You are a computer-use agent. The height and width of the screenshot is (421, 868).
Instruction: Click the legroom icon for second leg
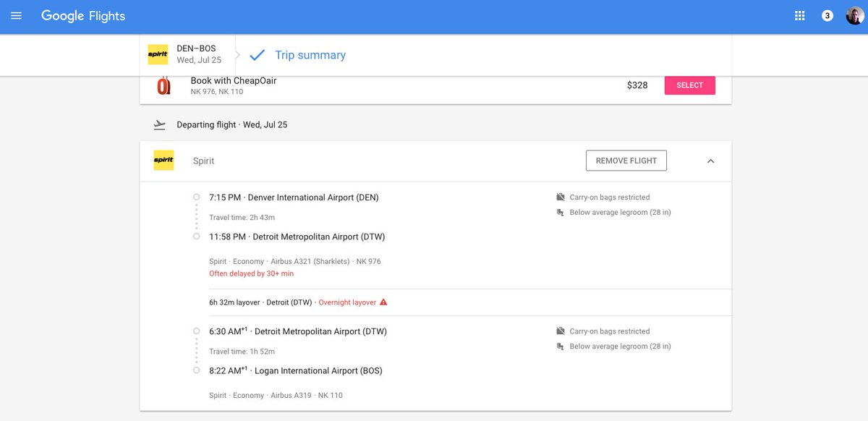pos(560,346)
